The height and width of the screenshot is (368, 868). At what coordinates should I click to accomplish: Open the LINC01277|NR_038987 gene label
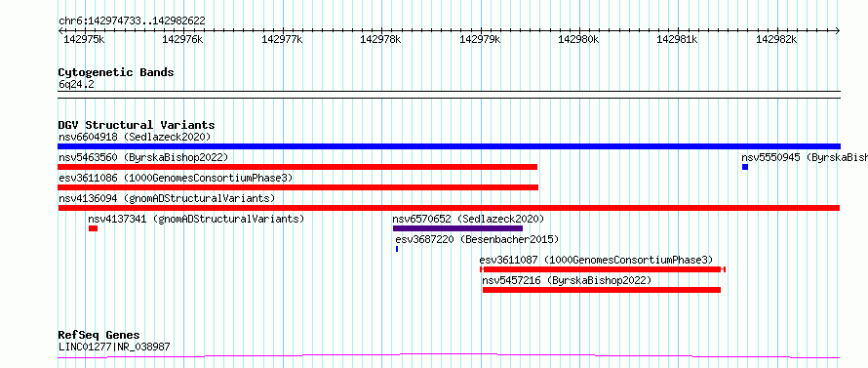point(114,347)
